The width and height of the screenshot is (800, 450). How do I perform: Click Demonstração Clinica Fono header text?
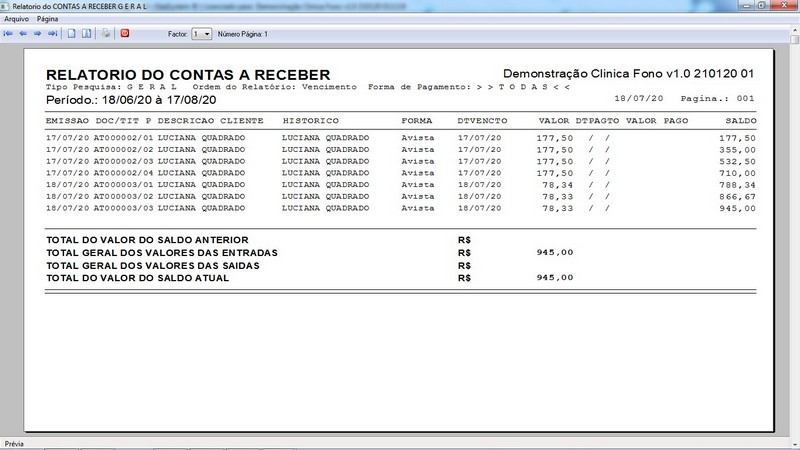click(x=628, y=73)
